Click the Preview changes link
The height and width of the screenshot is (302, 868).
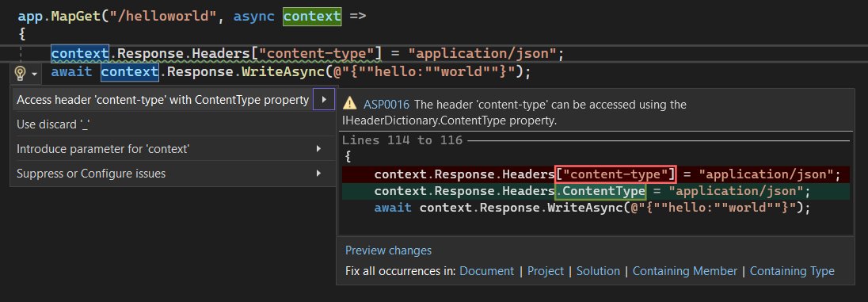pos(389,250)
